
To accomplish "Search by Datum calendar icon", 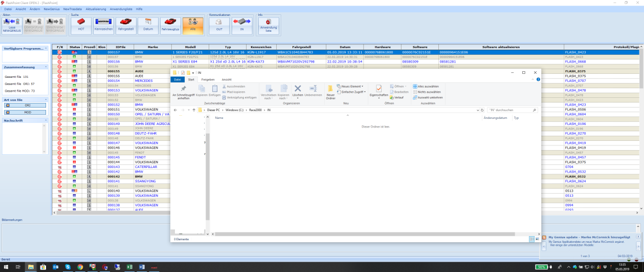I will point(148,26).
